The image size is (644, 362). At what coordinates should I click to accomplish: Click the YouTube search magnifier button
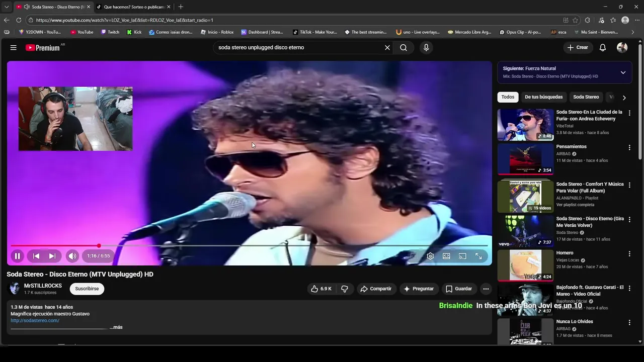[404, 47]
